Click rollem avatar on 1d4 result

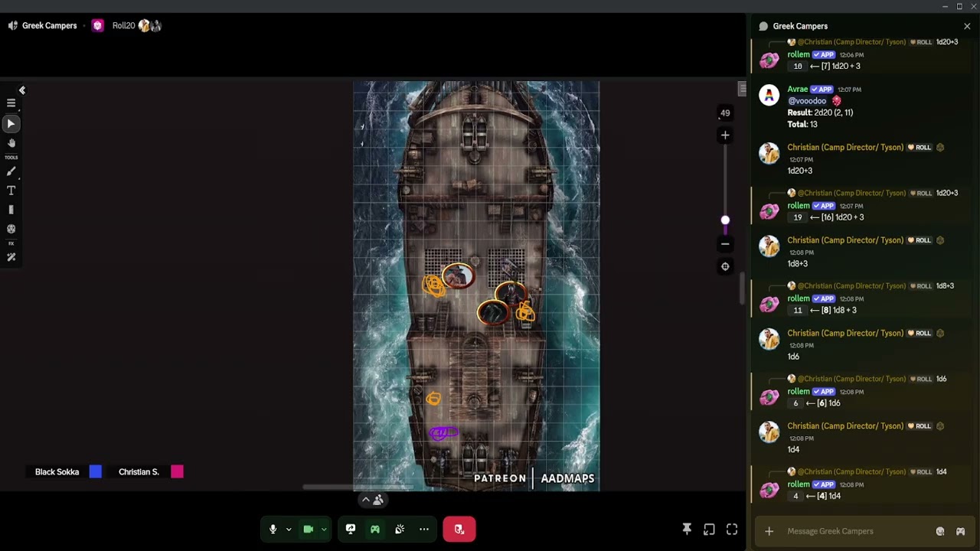(769, 490)
